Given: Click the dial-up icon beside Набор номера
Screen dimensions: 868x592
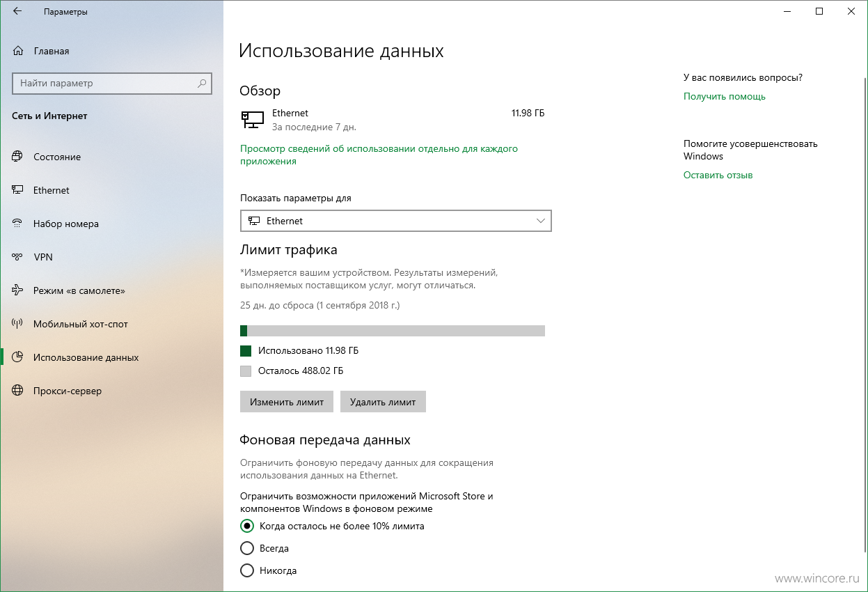Looking at the screenshot, I should coord(17,224).
